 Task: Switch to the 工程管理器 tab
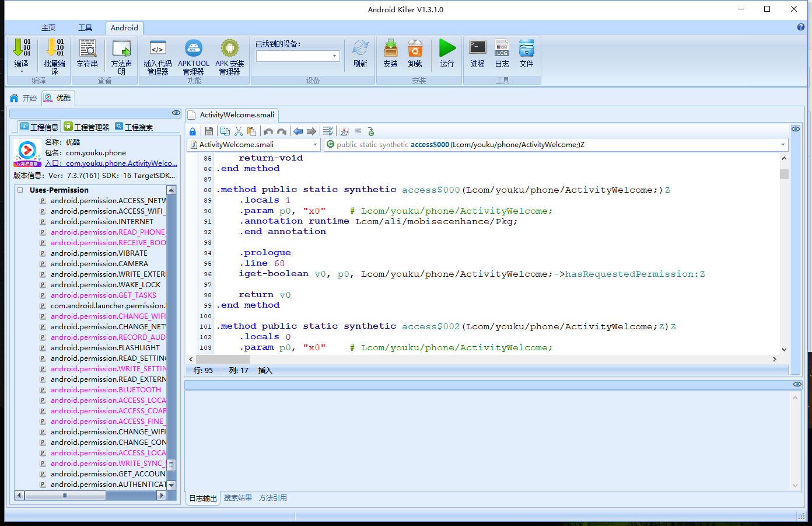coord(87,127)
